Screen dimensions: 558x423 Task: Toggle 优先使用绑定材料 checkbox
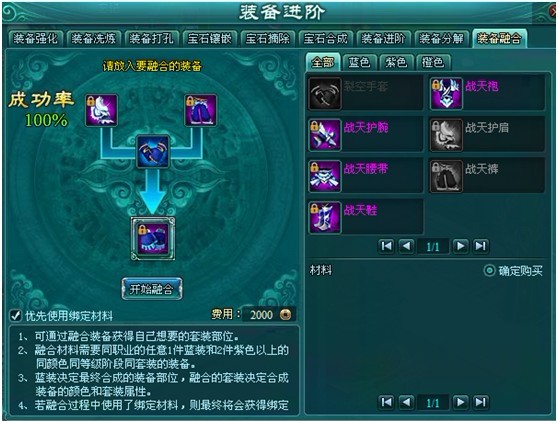15,316
